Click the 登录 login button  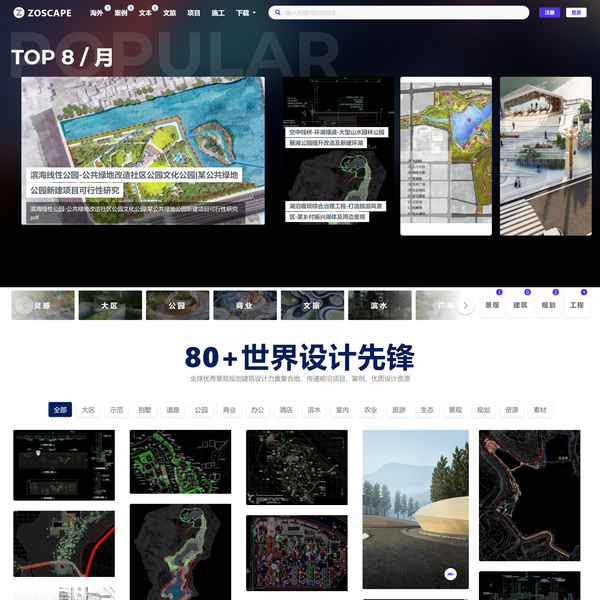click(x=576, y=13)
